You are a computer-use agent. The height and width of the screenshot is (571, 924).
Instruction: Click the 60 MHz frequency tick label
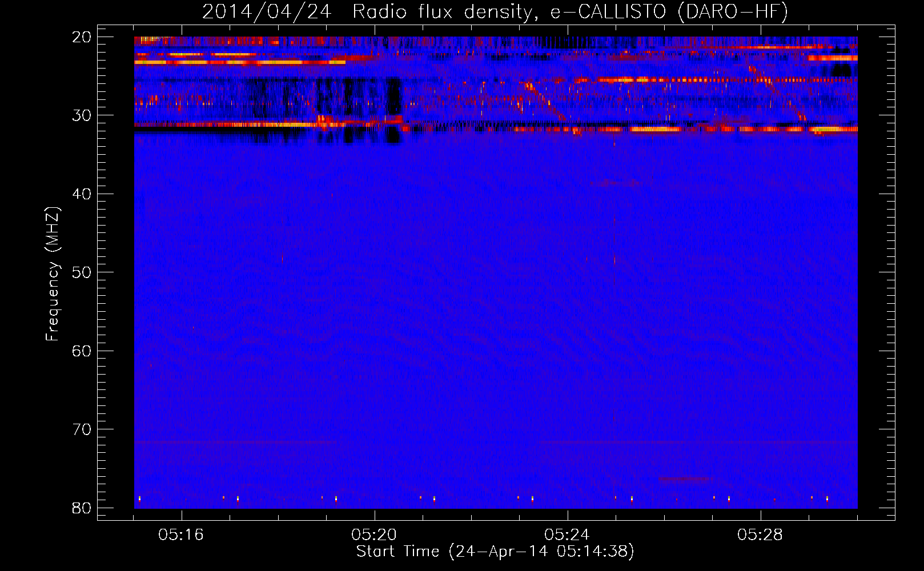point(82,351)
